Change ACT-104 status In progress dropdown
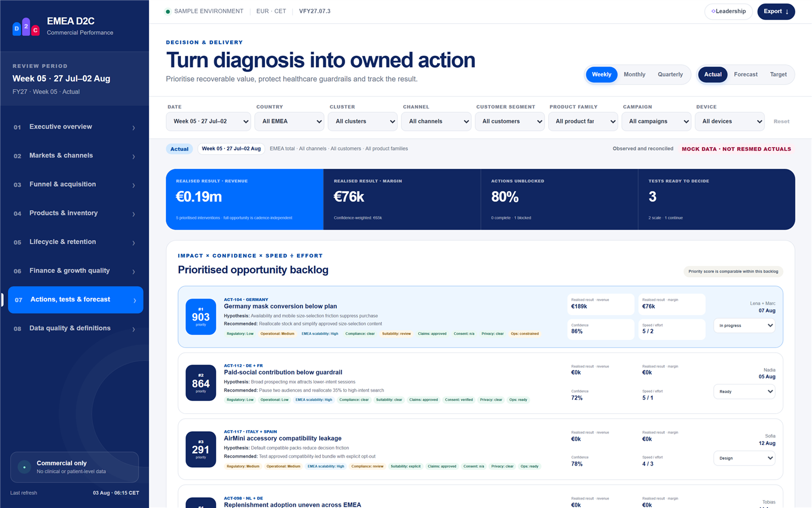 tap(744, 326)
